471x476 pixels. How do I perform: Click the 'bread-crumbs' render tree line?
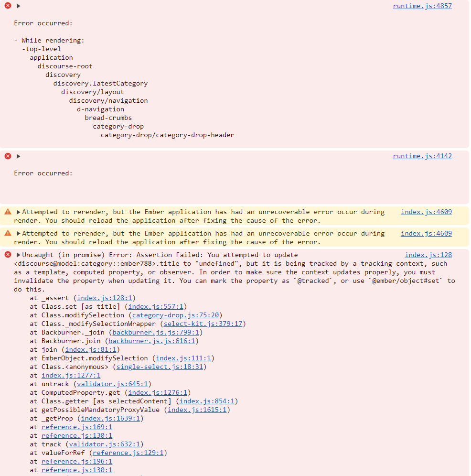(x=108, y=118)
